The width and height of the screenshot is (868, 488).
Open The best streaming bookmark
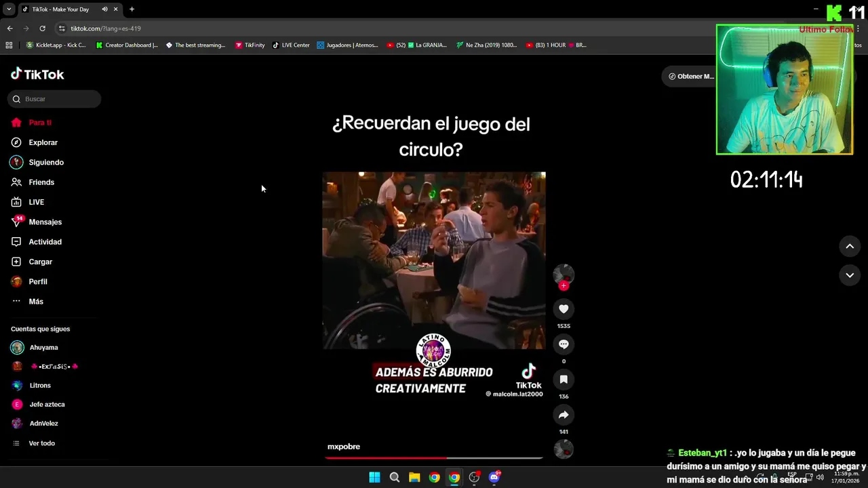[x=195, y=45]
